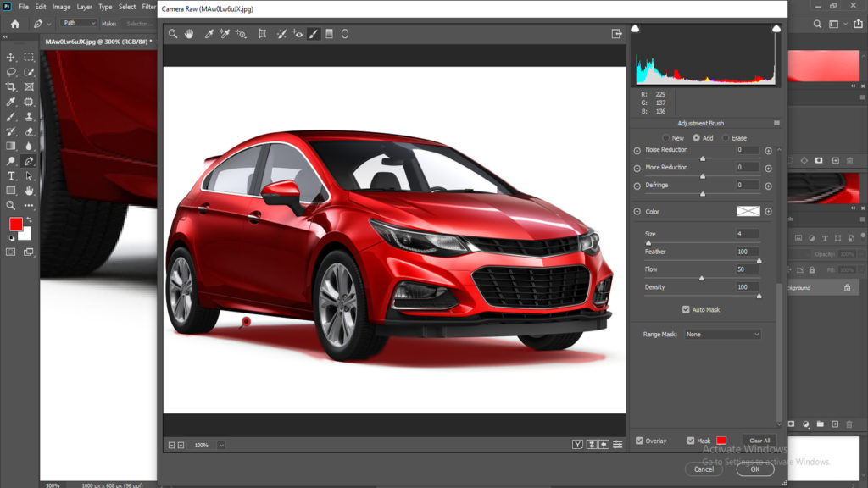Select Spot Removal tool
Viewport: 868px width, 488px height.
pos(281,34)
